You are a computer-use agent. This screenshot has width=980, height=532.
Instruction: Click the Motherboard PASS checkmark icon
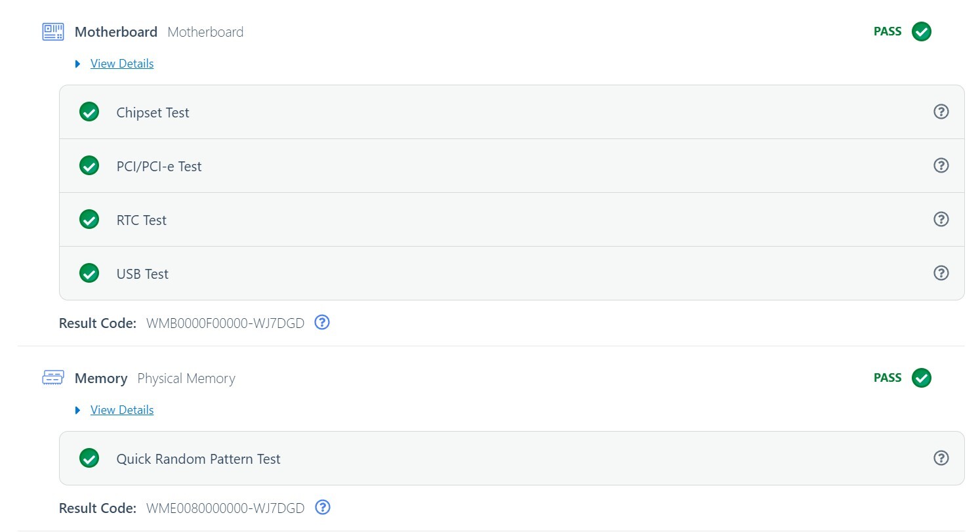tap(922, 31)
